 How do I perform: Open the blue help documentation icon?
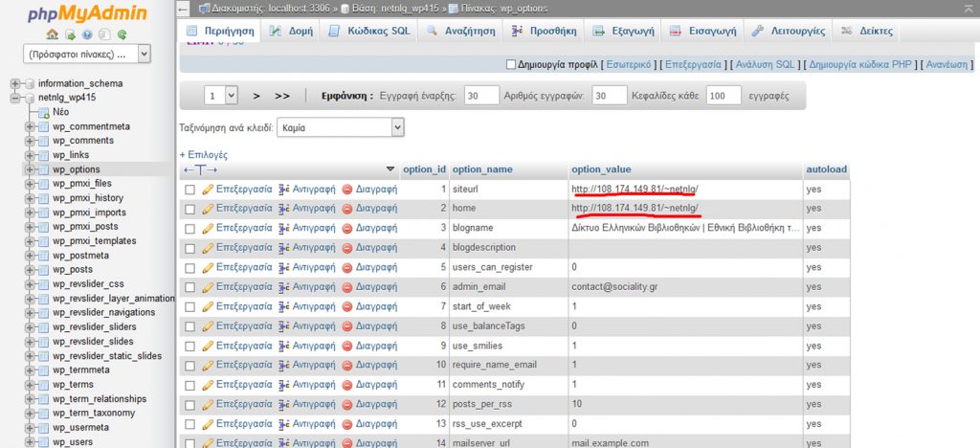(x=87, y=33)
